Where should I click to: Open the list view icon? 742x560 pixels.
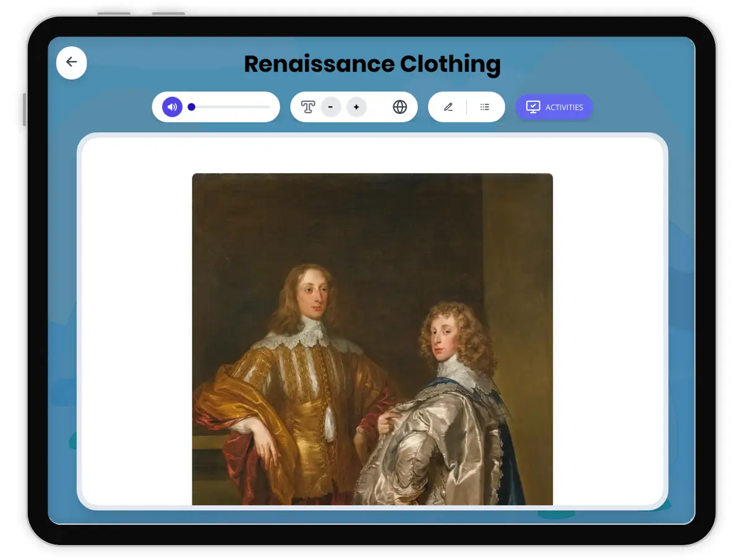[x=485, y=107]
